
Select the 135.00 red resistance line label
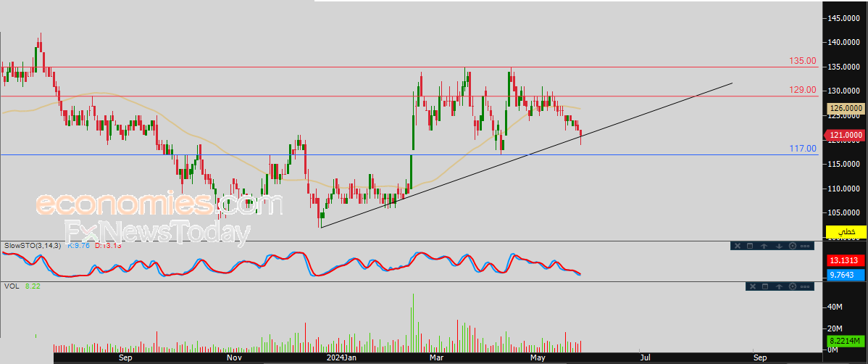[803, 61]
